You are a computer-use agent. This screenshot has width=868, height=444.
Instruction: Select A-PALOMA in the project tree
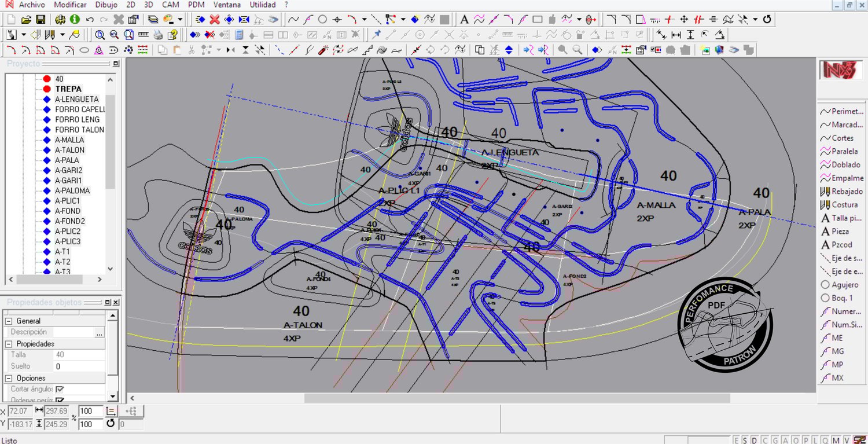pyautogui.click(x=72, y=190)
